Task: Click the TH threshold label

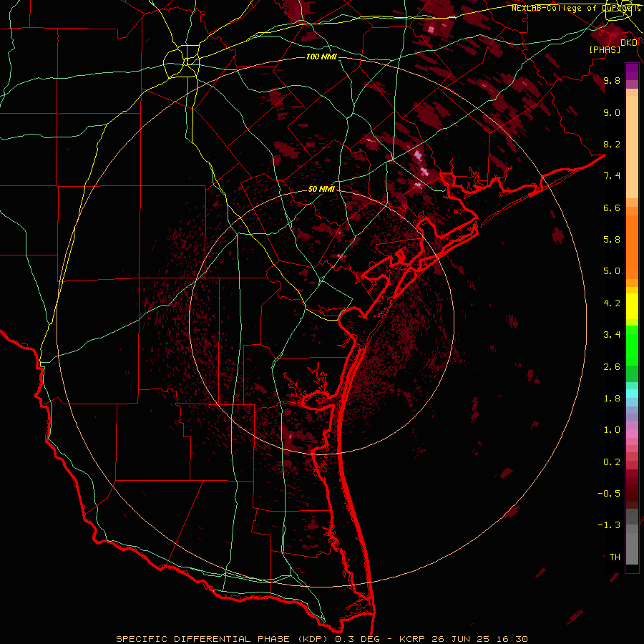Action: (x=615, y=557)
